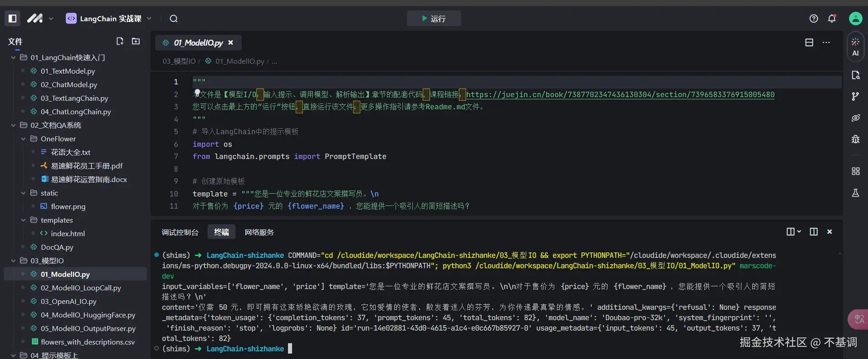This screenshot has height=359, width=868.
Task: Switch to the 调试控制台 tab
Action: (x=180, y=232)
